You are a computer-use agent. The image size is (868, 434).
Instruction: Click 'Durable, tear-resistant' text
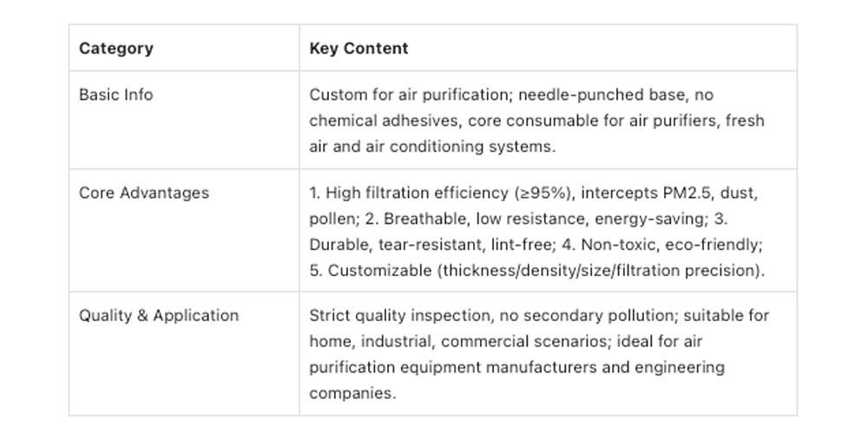pyautogui.click(x=395, y=245)
